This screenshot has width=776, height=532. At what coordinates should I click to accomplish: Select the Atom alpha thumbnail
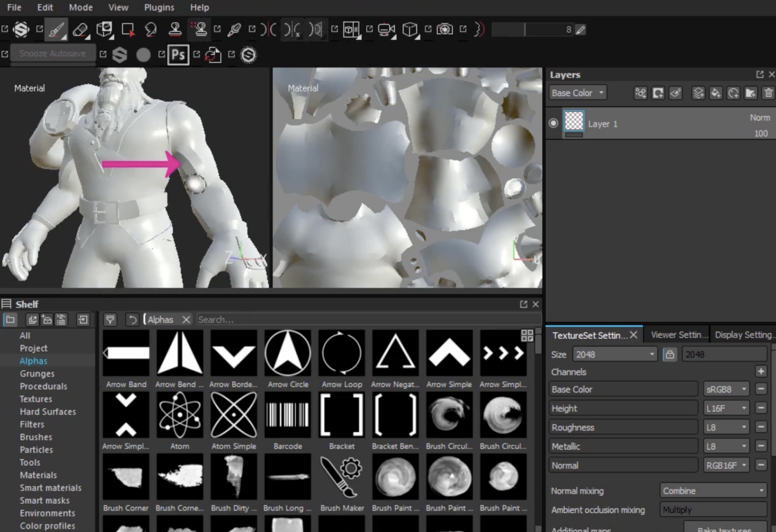point(180,415)
